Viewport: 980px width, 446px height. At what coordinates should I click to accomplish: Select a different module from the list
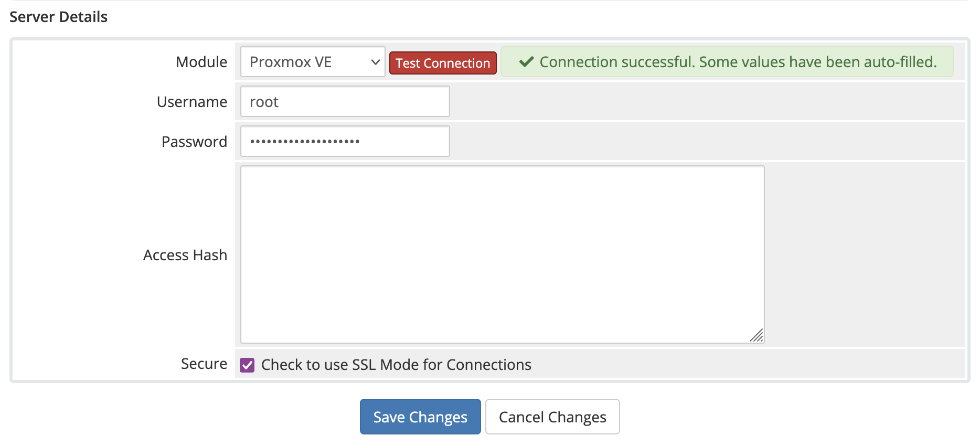[x=312, y=61]
